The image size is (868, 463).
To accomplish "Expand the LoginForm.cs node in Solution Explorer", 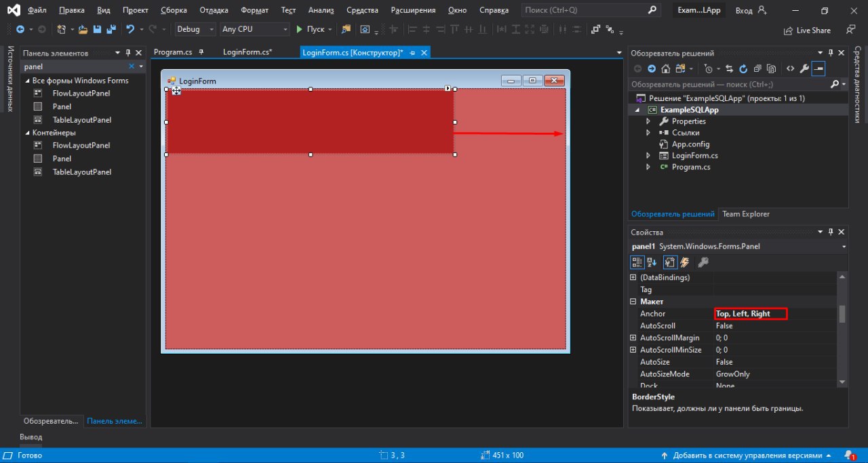I will (648, 156).
